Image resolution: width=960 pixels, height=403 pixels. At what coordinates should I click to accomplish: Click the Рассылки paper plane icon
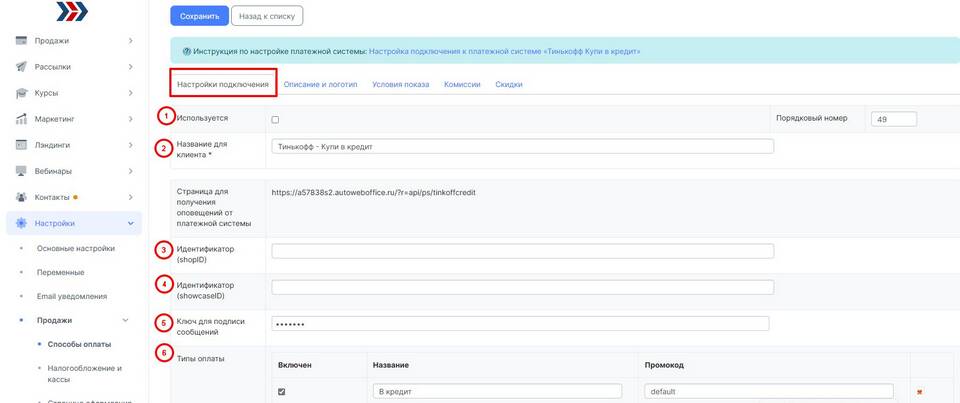(x=21, y=67)
